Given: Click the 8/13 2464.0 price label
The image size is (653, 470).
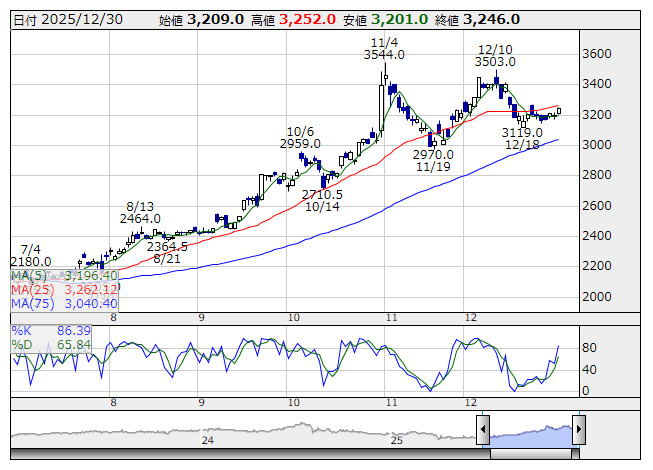Looking at the screenshot, I should point(140,212).
